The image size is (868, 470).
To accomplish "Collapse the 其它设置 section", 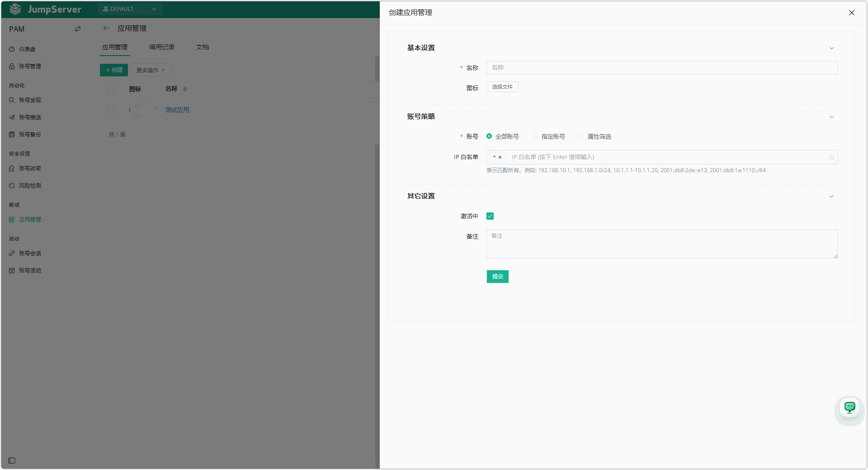I will [x=831, y=197].
